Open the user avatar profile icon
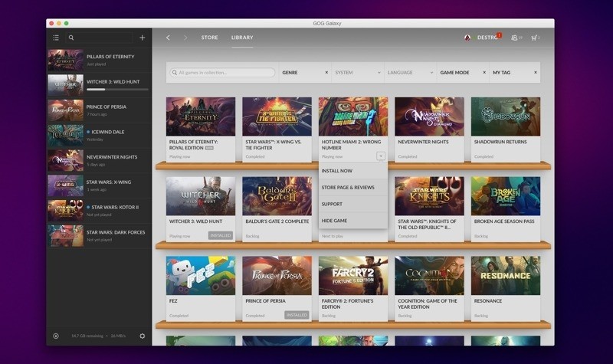This screenshot has height=364, width=613. click(467, 38)
